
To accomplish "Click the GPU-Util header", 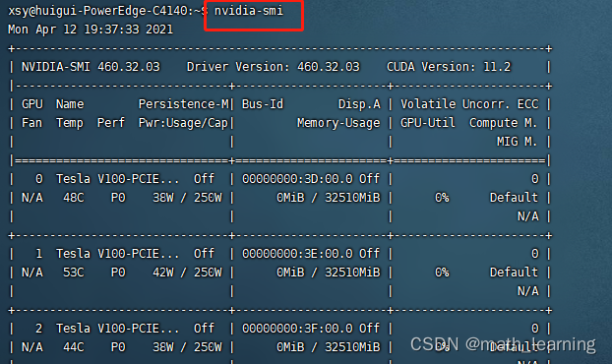I will pyautogui.click(x=428, y=123).
